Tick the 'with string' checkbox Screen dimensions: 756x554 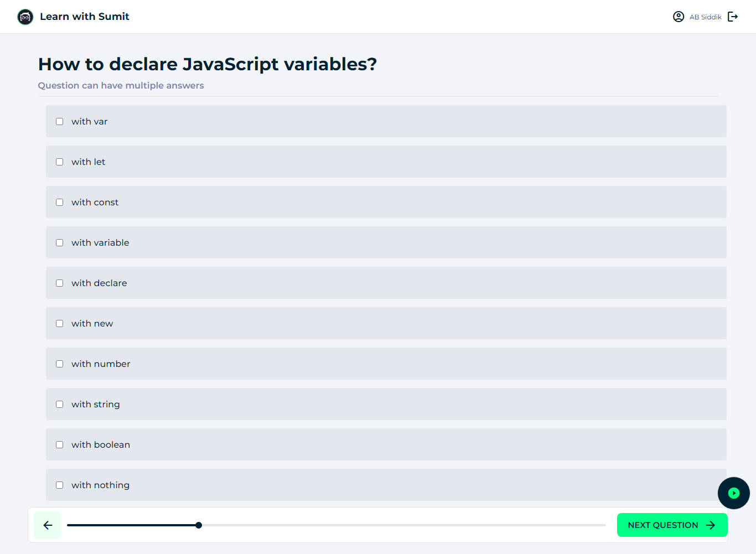pos(59,404)
